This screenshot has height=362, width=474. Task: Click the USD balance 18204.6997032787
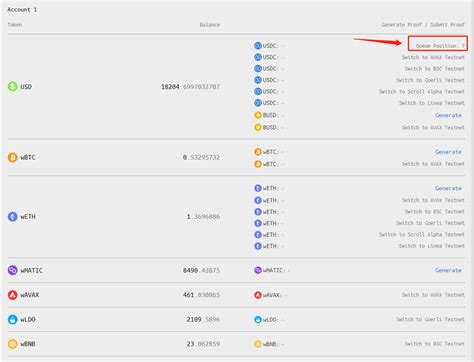pos(190,87)
